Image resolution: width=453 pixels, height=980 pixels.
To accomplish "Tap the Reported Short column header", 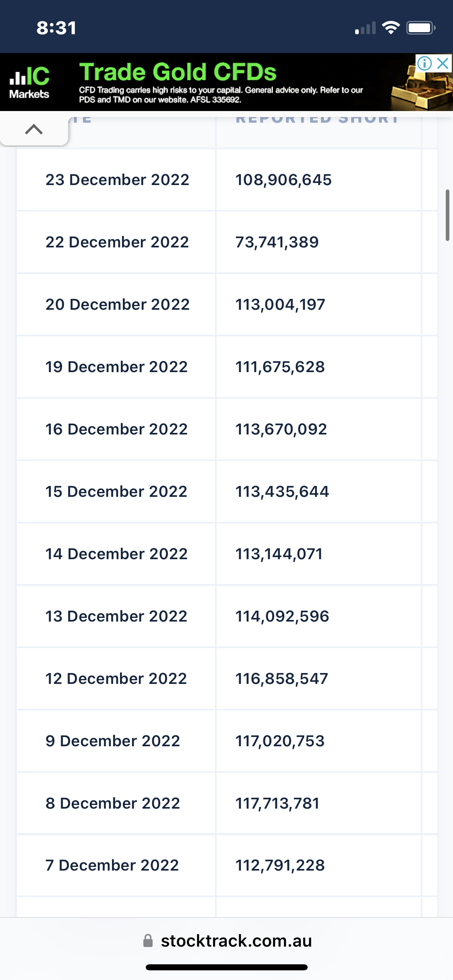I will coord(317,119).
